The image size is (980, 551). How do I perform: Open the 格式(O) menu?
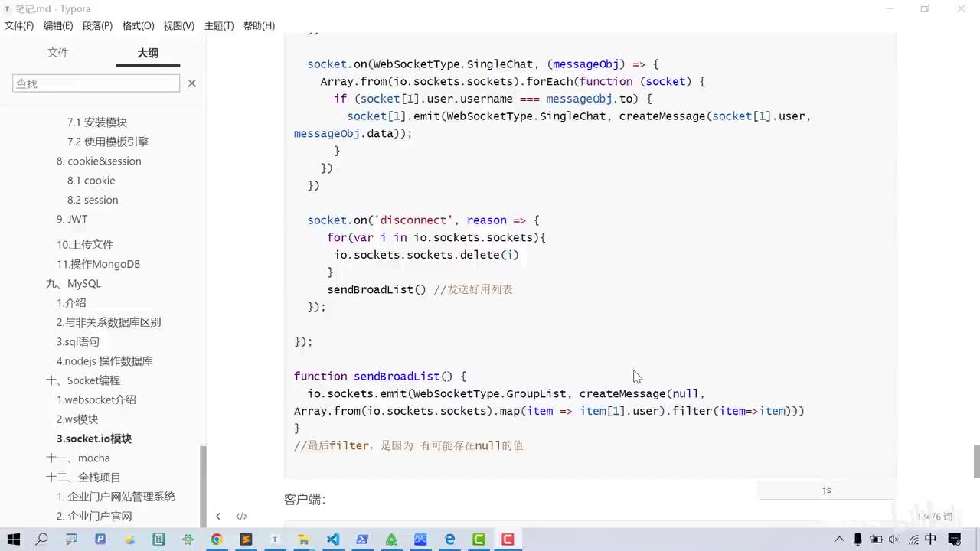click(x=138, y=26)
